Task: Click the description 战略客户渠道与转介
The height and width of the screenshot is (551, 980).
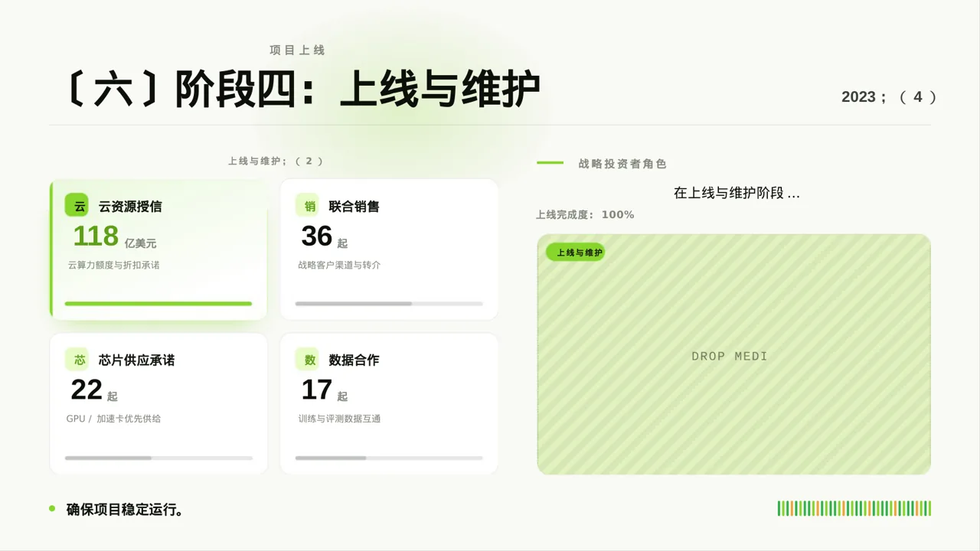Action: click(339, 265)
